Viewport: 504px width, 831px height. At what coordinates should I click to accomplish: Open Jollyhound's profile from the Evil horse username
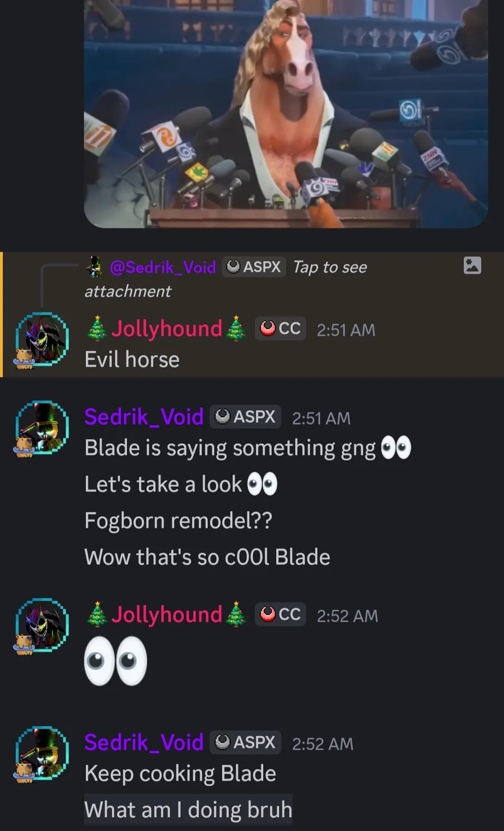[166, 328]
